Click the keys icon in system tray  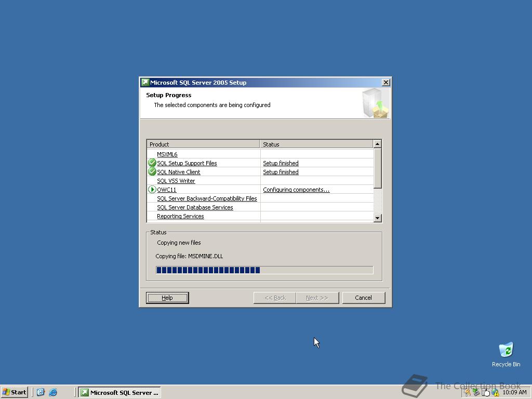[468, 393]
